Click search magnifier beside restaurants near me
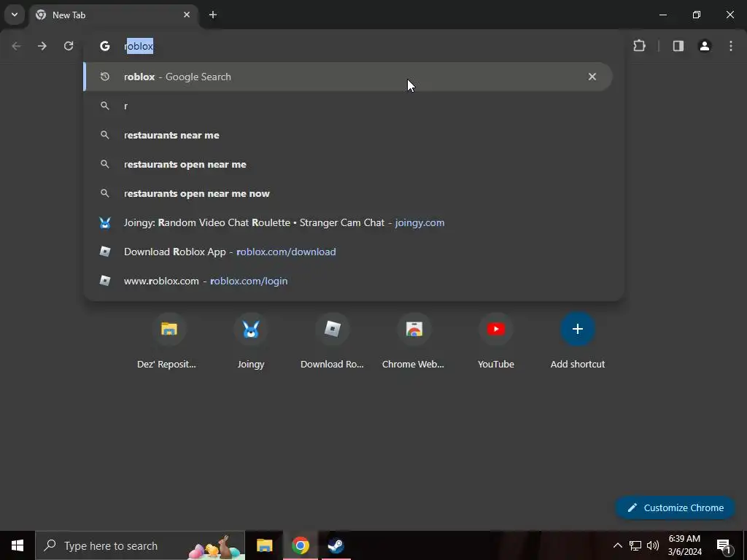 tap(105, 135)
